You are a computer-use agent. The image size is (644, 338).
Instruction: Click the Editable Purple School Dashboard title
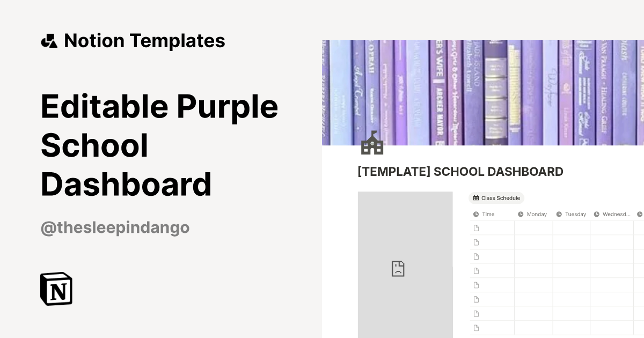point(159,145)
